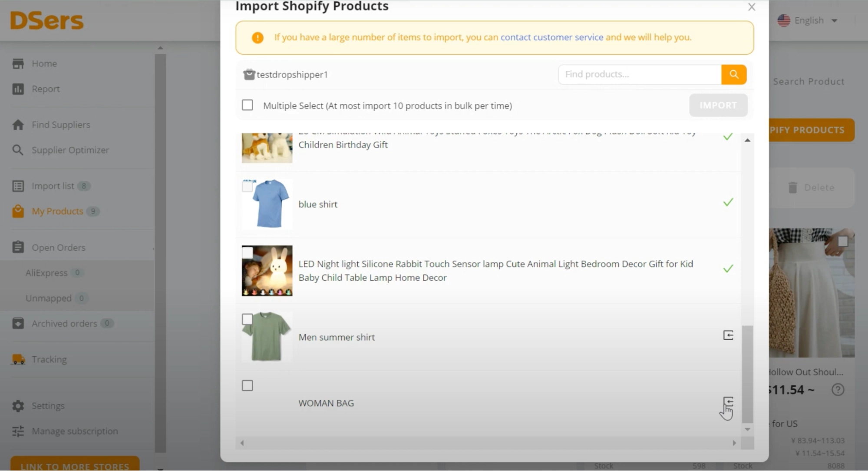868x471 pixels.
Task: Click the product list scroll up arrow
Action: (747, 140)
